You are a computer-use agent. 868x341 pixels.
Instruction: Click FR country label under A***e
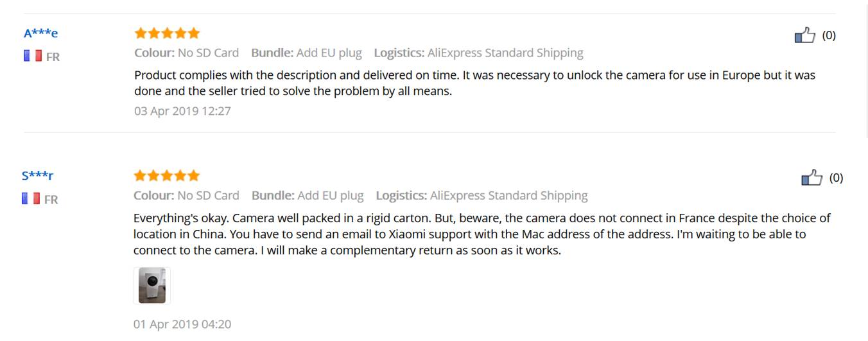point(53,57)
